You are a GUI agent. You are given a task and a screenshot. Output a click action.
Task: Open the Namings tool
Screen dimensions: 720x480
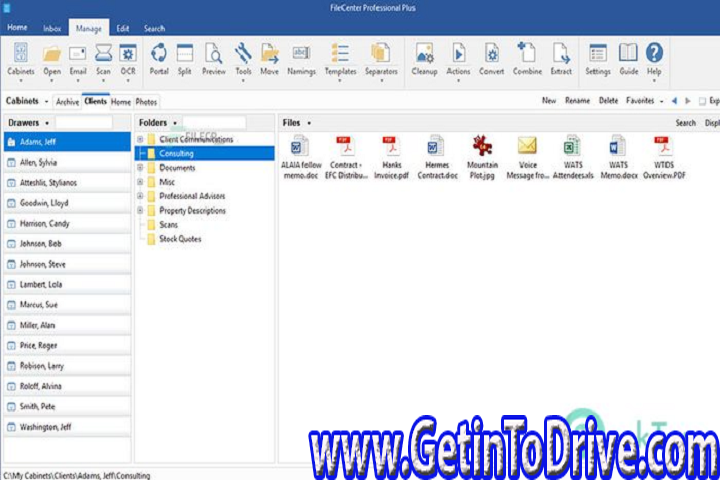pyautogui.click(x=301, y=60)
